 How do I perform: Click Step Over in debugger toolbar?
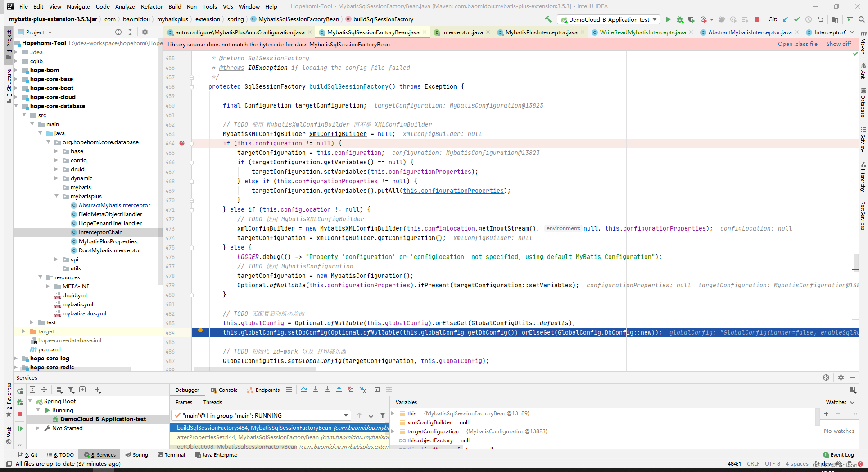pos(304,390)
